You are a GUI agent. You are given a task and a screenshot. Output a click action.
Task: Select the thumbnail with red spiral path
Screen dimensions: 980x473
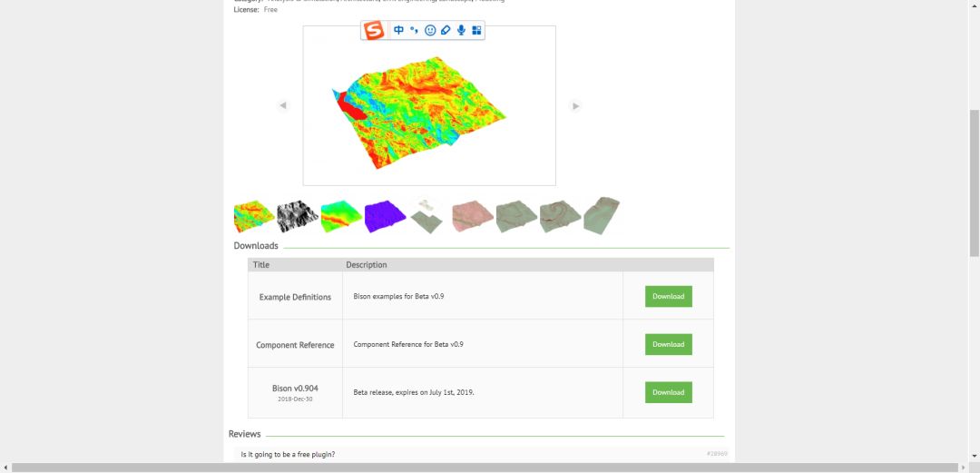point(560,216)
